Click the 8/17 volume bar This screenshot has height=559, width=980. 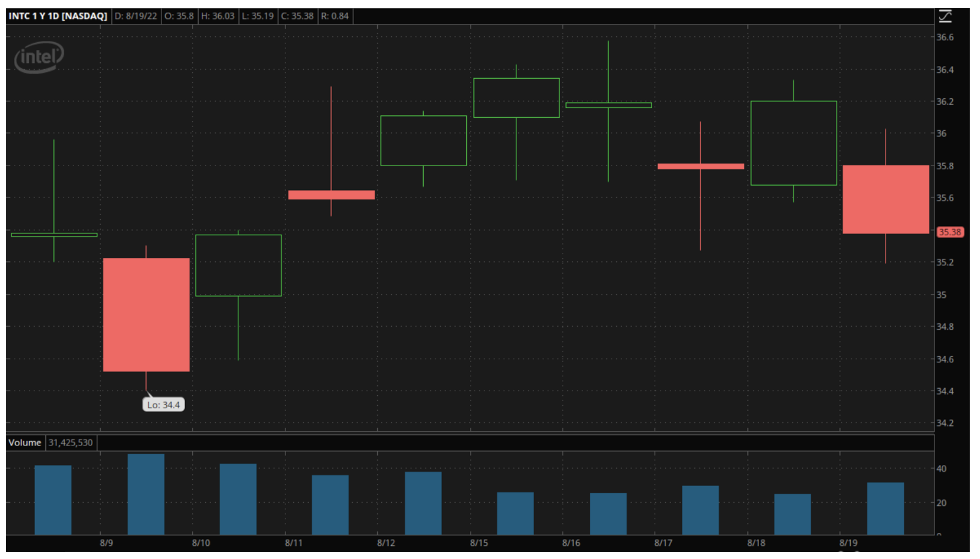pos(701,510)
